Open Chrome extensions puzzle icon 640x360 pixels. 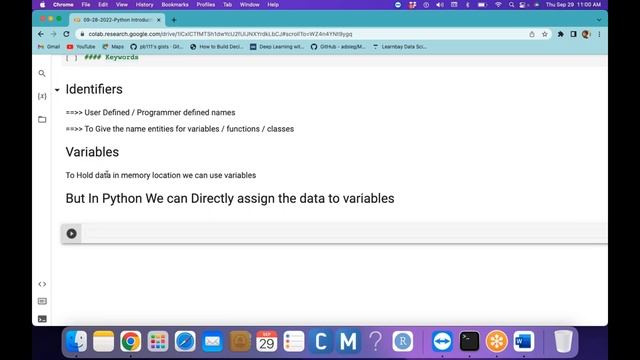561,34
